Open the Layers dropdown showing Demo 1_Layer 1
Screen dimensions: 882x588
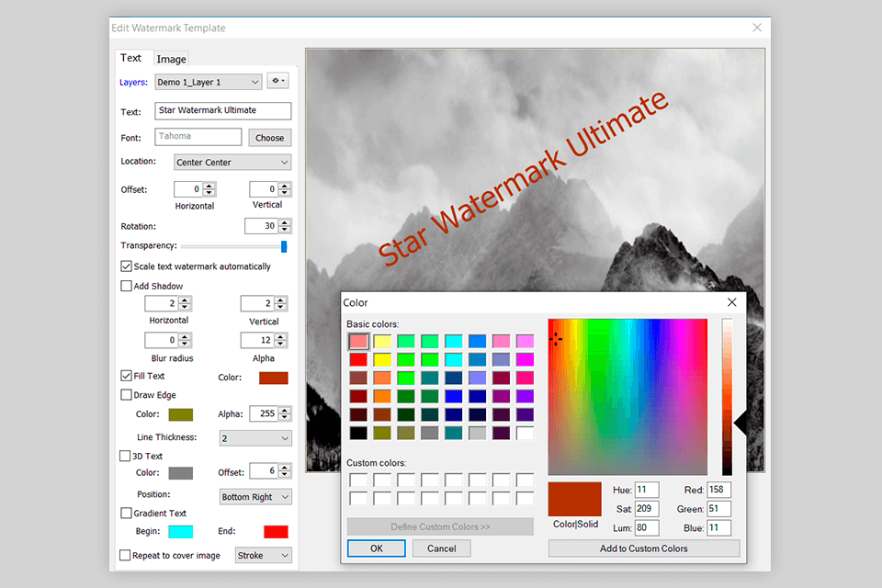click(x=209, y=82)
